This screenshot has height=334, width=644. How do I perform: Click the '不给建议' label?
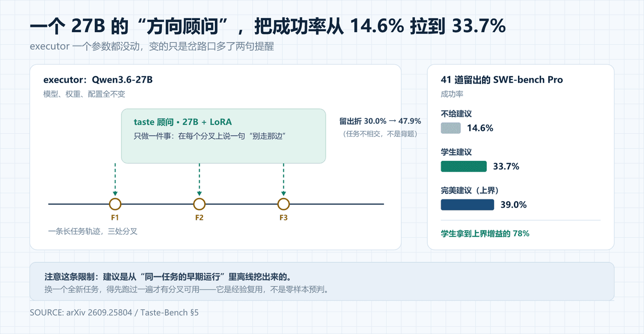456,114
